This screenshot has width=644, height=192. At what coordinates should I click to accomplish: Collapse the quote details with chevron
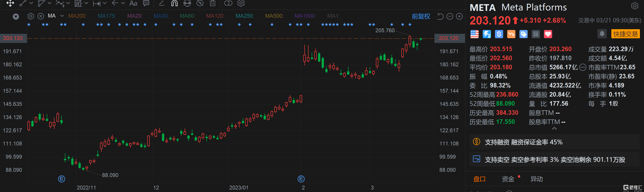[554, 128]
